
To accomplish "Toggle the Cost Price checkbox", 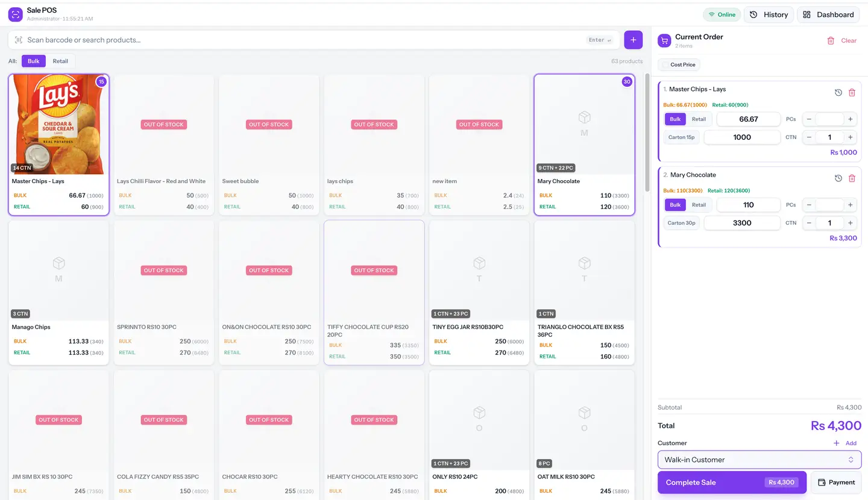I will [x=665, y=65].
